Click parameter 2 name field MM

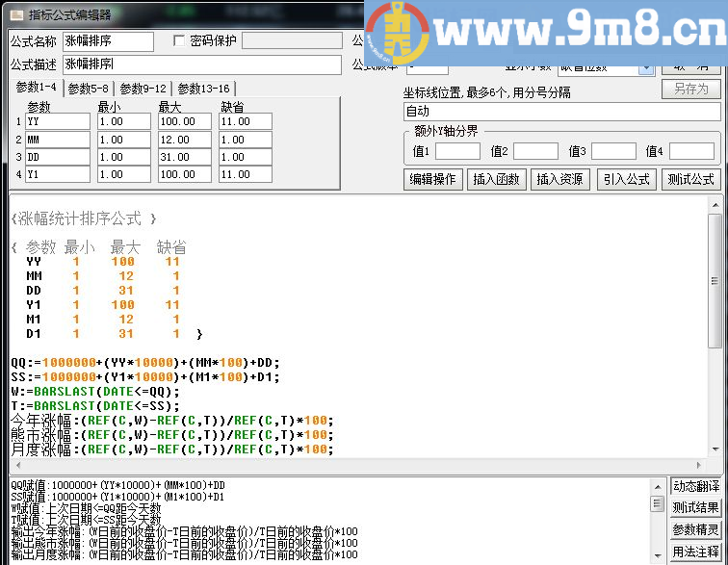point(58,140)
